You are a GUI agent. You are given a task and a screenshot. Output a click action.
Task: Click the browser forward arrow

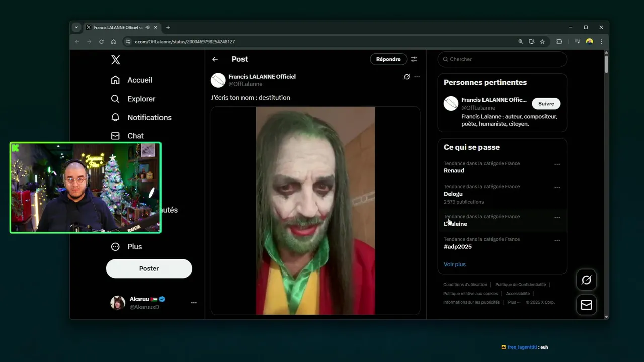pyautogui.click(x=89, y=42)
